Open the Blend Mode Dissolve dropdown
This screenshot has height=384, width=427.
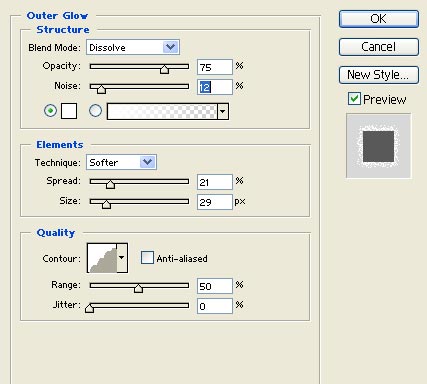133,47
